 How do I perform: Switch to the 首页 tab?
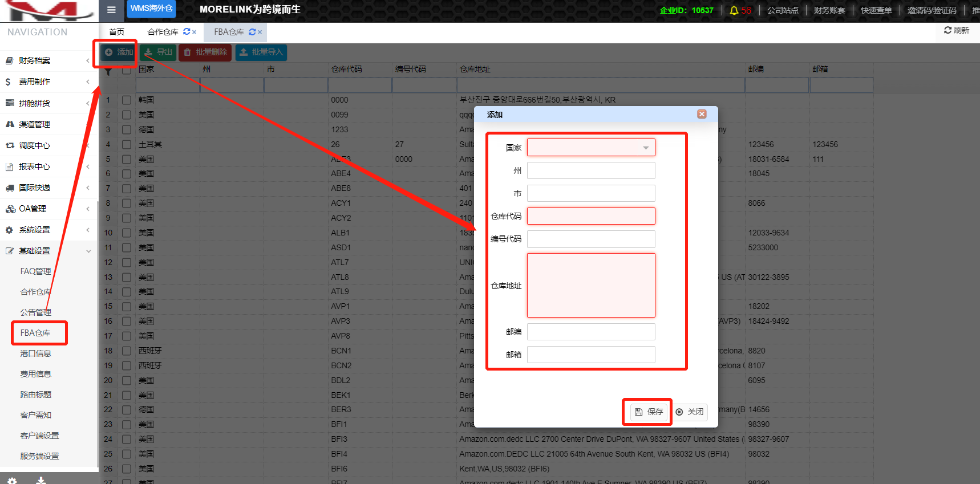(116, 32)
